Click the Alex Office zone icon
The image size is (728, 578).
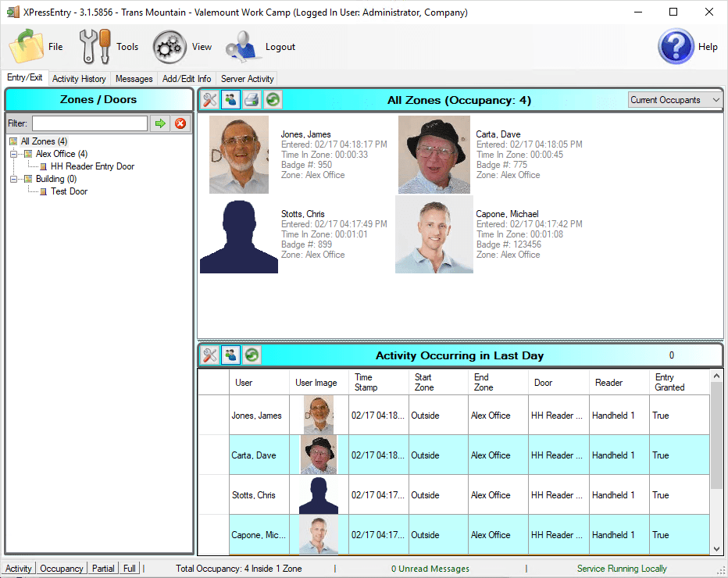coord(28,154)
